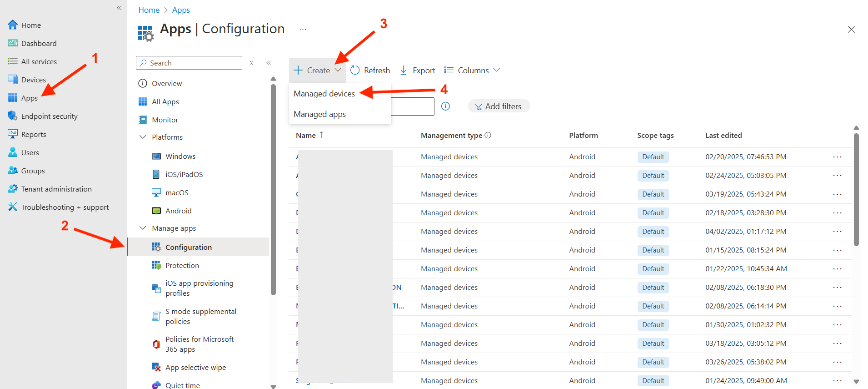Choose Managed apps from the Create menu
The image size is (868, 389).
pyautogui.click(x=319, y=114)
